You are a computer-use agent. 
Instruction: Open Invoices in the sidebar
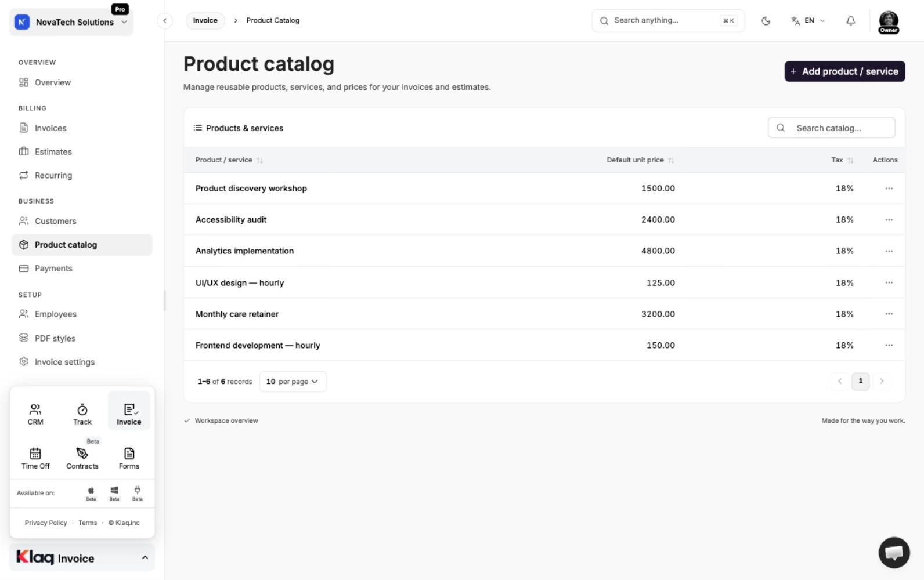(82, 128)
